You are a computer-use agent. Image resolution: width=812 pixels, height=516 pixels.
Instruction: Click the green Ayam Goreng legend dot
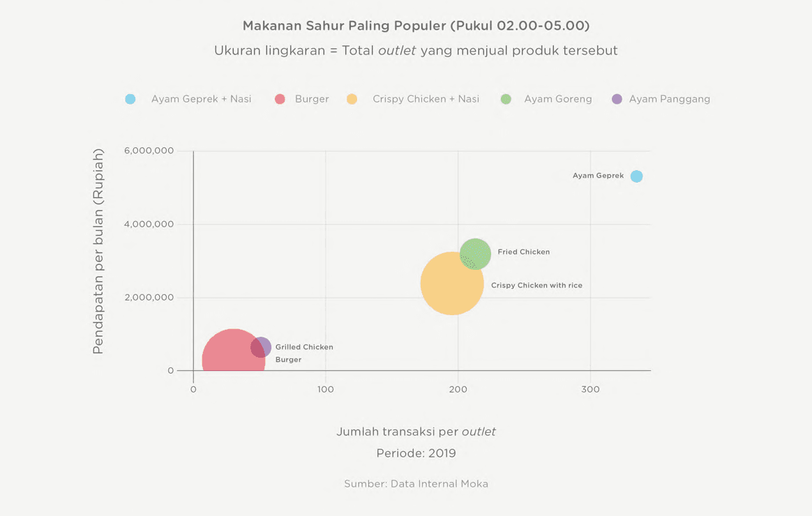tap(506, 99)
